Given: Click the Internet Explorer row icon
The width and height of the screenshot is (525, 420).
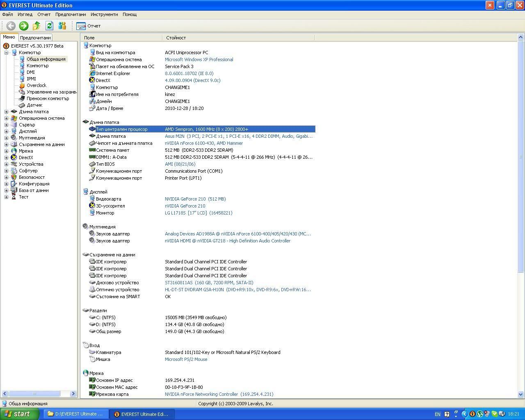Looking at the screenshot, I should pyautogui.click(x=92, y=73).
